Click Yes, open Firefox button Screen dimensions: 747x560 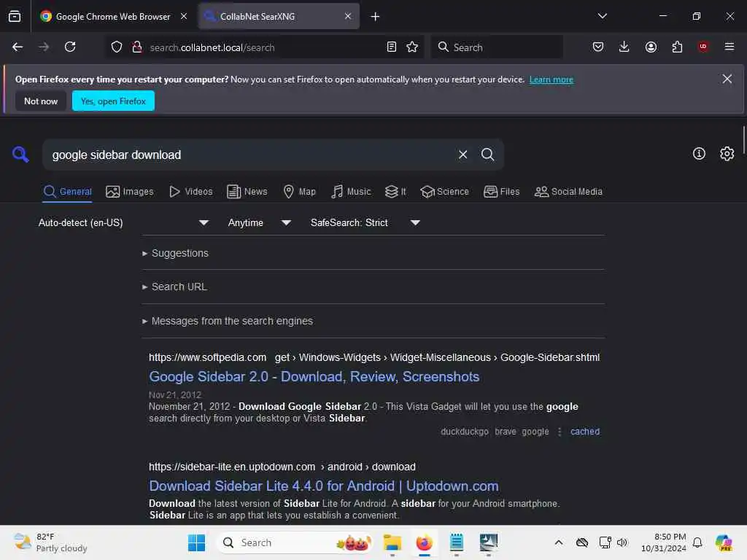point(113,101)
